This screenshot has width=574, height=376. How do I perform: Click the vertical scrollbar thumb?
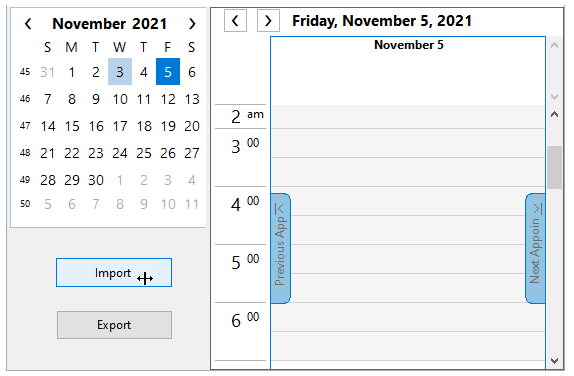(x=555, y=167)
